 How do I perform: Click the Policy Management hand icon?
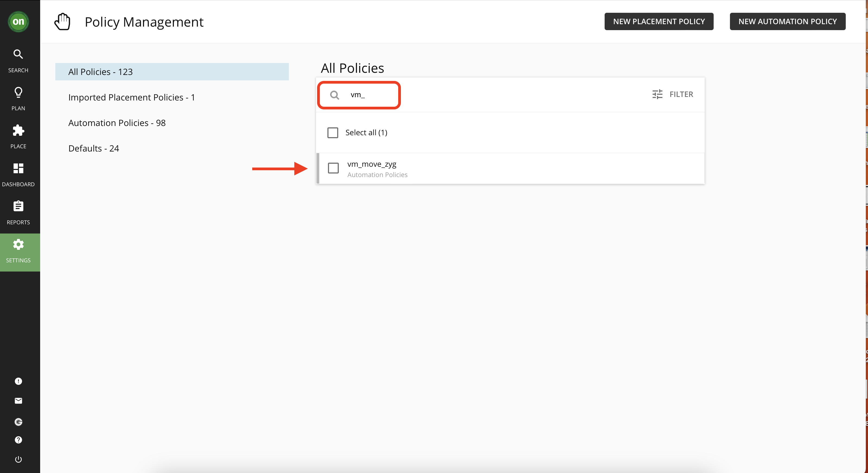point(62,22)
